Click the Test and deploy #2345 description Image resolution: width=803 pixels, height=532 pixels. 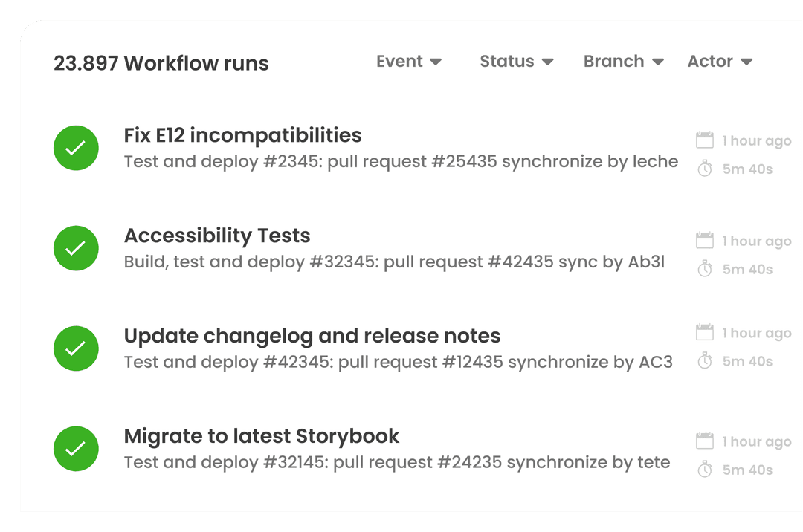[400, 162]
